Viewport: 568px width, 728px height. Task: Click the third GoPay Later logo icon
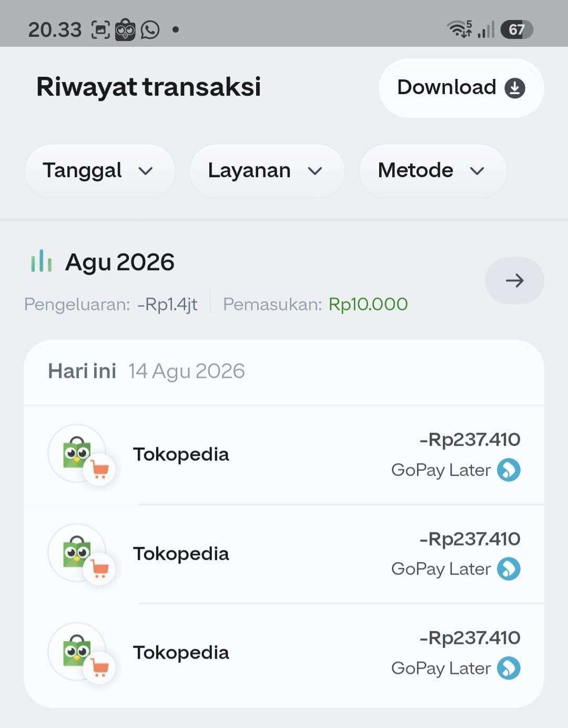[509, 668]
